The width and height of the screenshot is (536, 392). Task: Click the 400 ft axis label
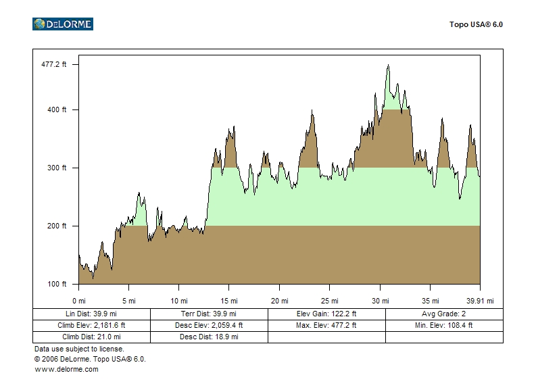coord(59,109)
